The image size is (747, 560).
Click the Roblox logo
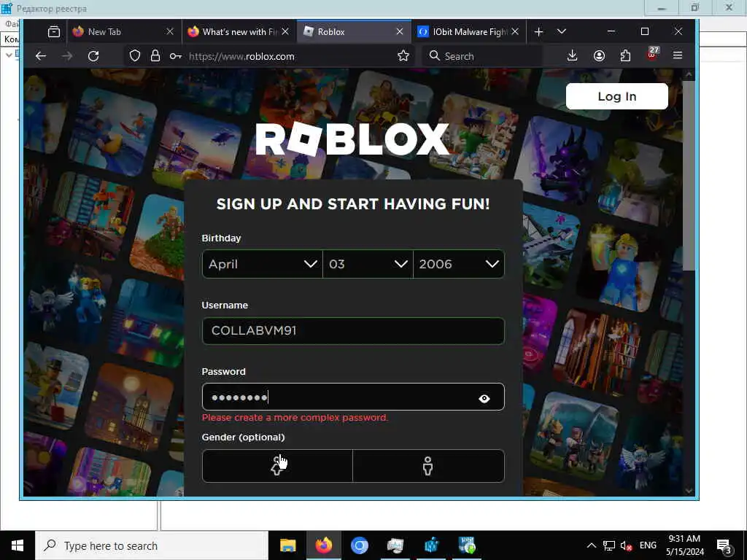click(x=352, y=139)
